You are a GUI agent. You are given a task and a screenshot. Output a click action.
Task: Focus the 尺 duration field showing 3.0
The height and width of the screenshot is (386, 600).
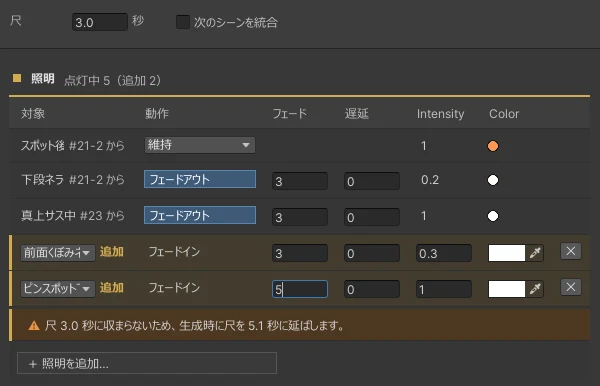99,22
